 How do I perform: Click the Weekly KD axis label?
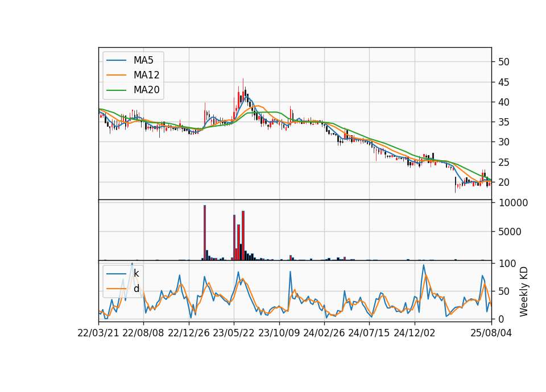[x=524, y=292]
